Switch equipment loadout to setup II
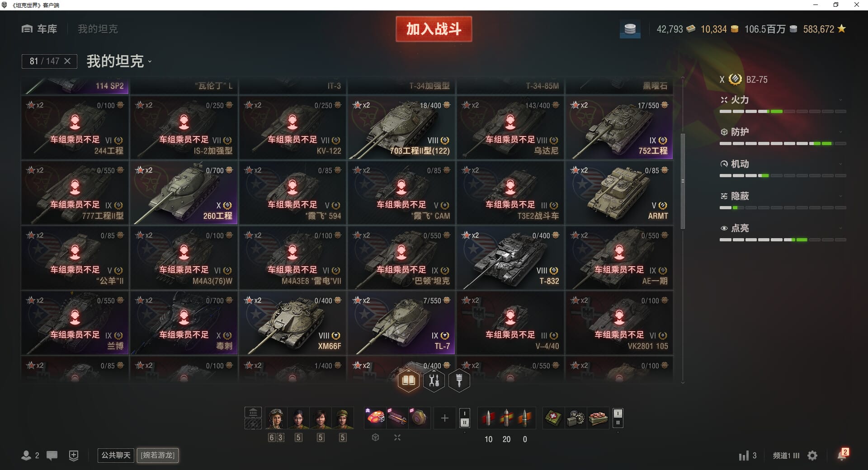The image size is (868, 470). tap(464, 423)
